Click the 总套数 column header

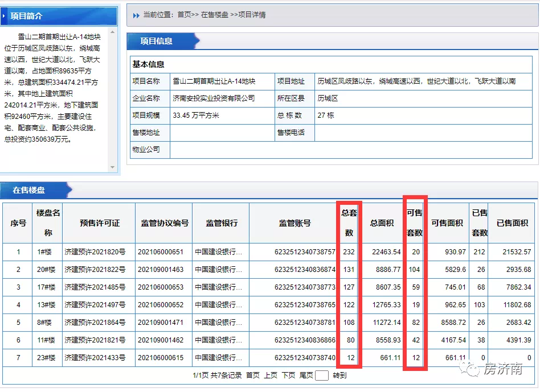(x=349, y=223)
